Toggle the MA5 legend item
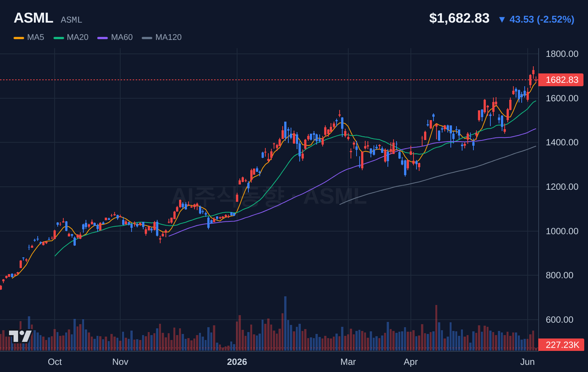Screen dimensions: 588x372 pyautogui.click(x=29, y=37)
